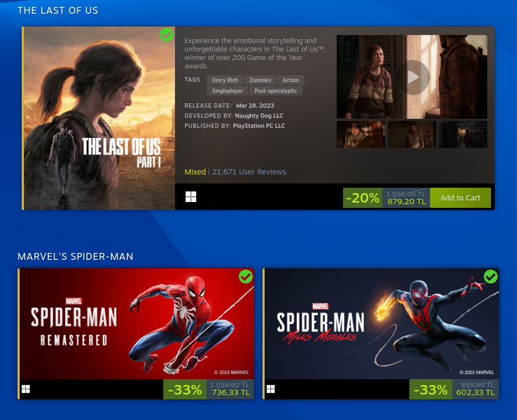Click the green checkmark on The Last of Us cover
517x420 pixels.
[x=167, y=34]
